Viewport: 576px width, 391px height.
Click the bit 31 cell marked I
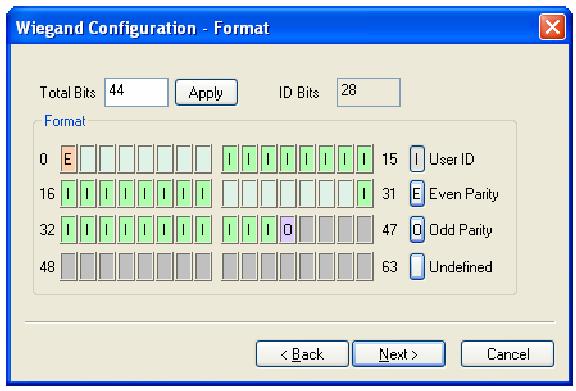point(365,193)
